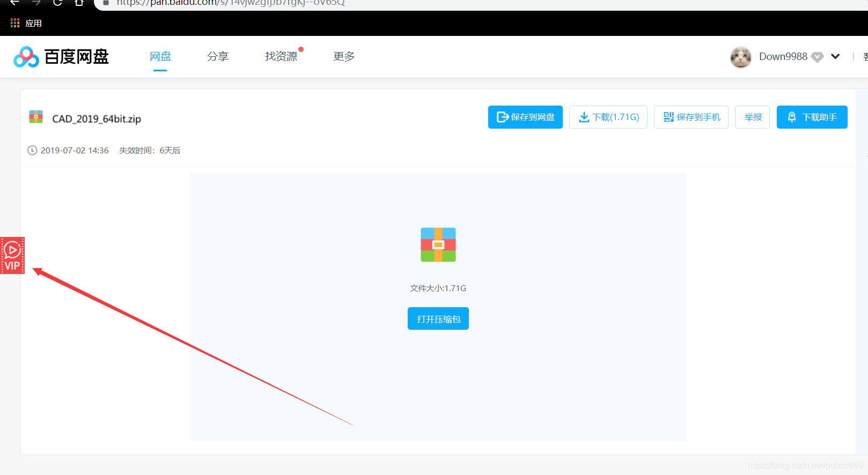
Task: Click the timestamp 2019-07-02 14:36
Action: [x=75, y=150]
